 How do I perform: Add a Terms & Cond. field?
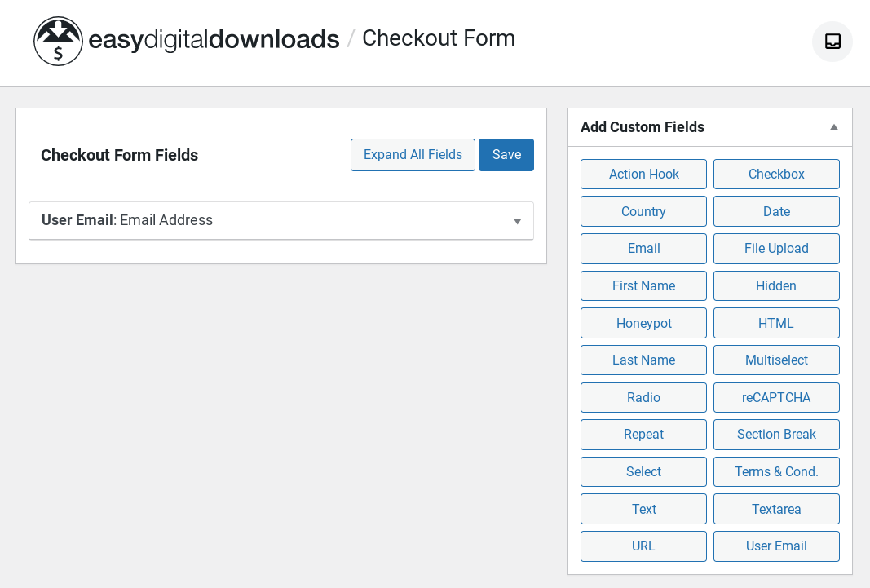coord(776,471)
